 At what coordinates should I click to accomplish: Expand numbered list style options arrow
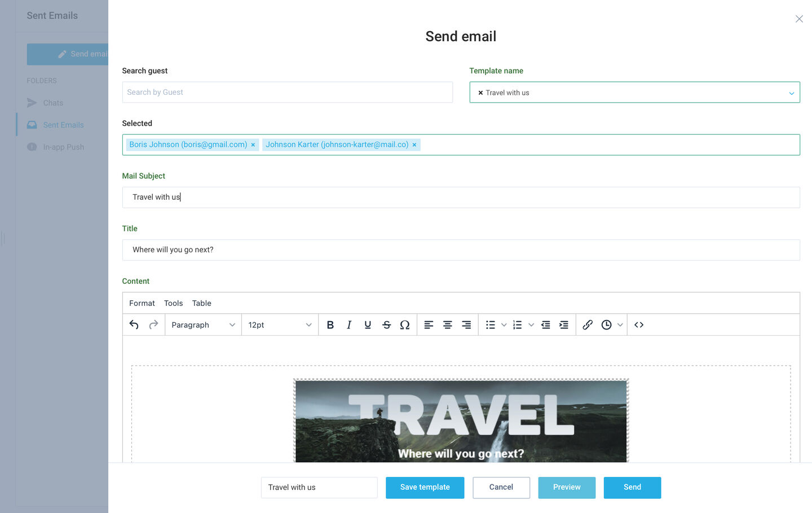click(x=531, y=325)
